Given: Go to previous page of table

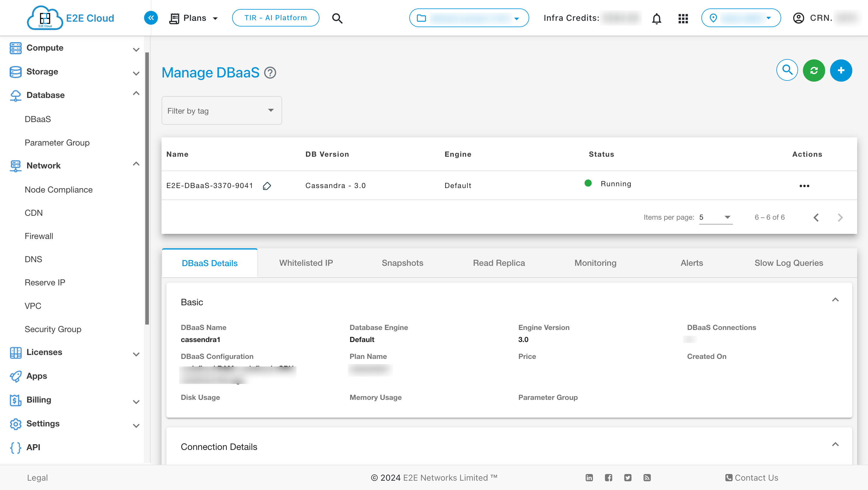Looking at the screenshot, I should pyautogui.click(x=816, y=217).
